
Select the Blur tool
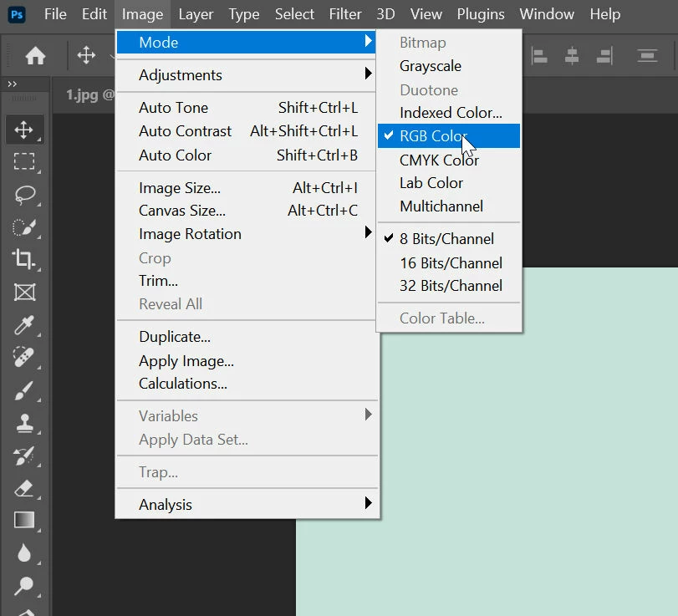[x=24, y=552]
